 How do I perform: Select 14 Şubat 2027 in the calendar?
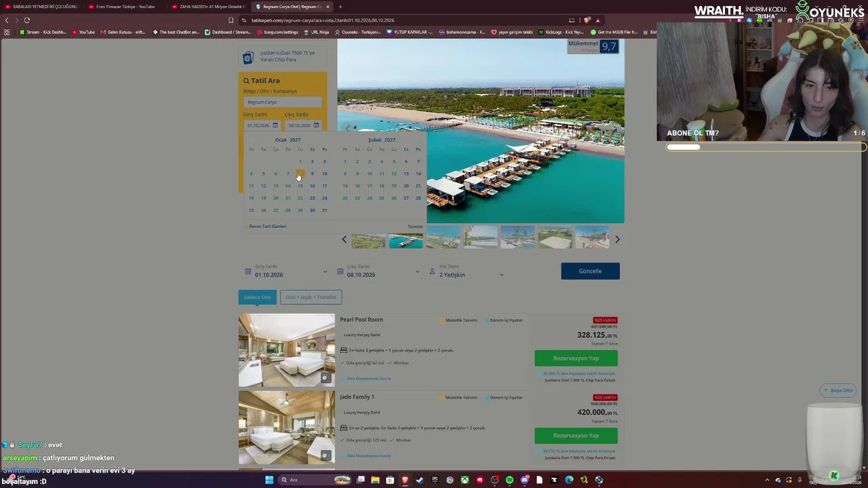point(418,174)
